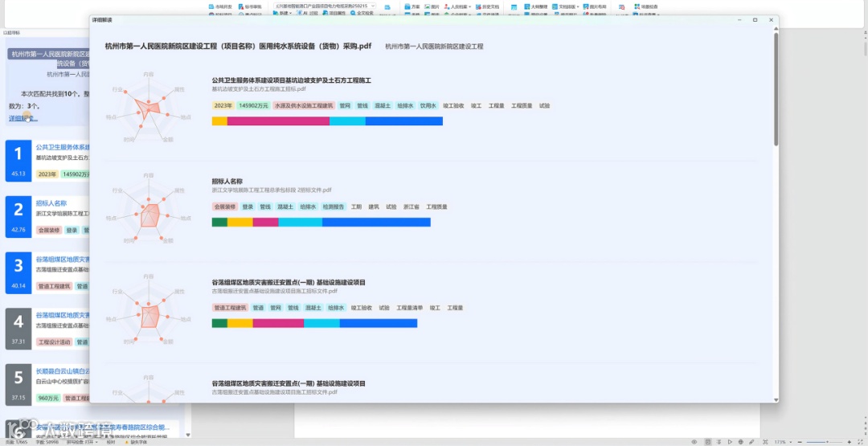Click the 公共卫生体系建设项目基坑边坡支护 entry title
This screenshot has height=446, width=868.
pos(291,80)
